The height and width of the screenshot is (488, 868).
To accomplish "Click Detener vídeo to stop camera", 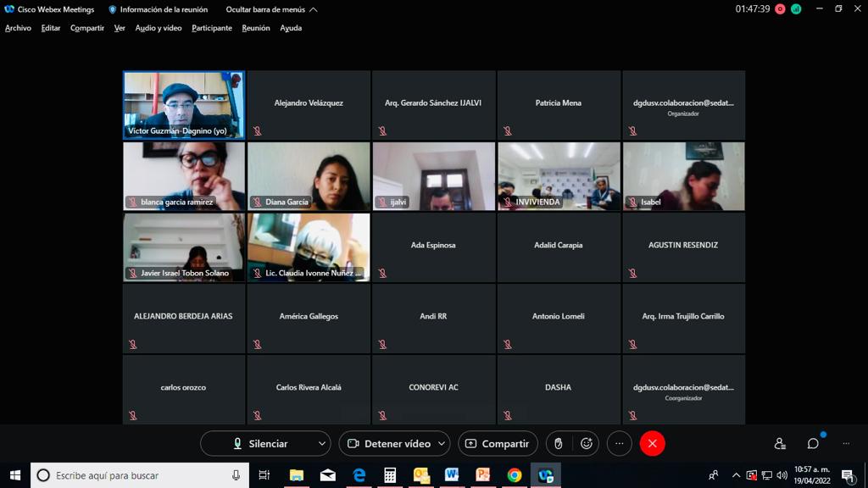I will [x=388, y=444].
